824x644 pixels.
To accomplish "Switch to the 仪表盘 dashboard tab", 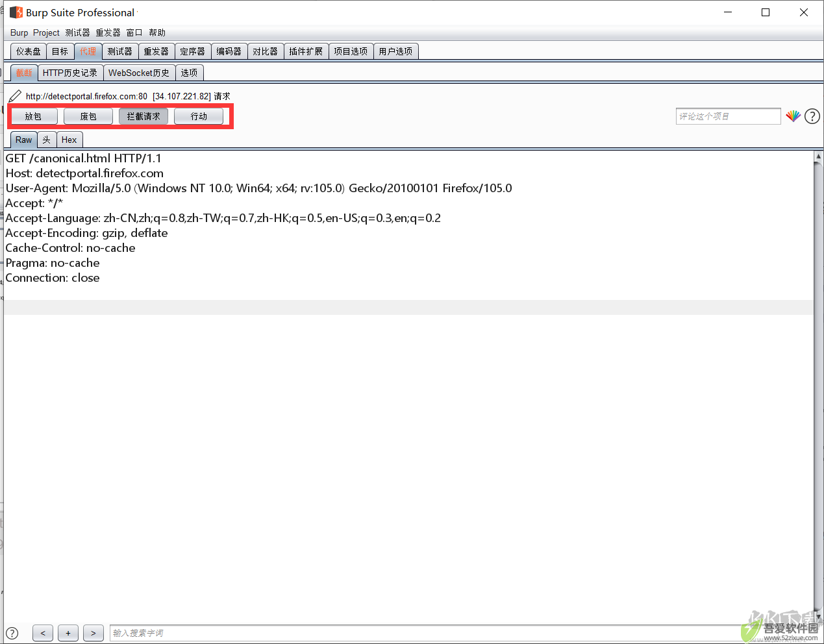I will click(x=29, y=51).
